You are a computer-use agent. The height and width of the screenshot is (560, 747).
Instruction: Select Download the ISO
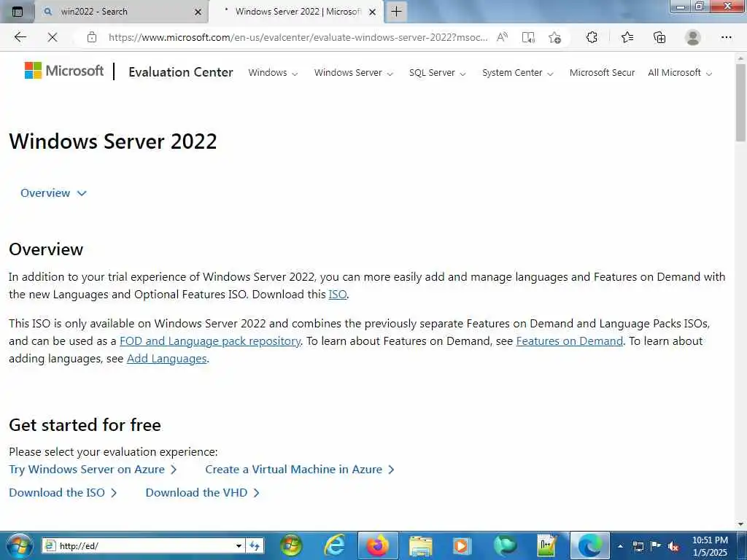click(x=63, y=493)
